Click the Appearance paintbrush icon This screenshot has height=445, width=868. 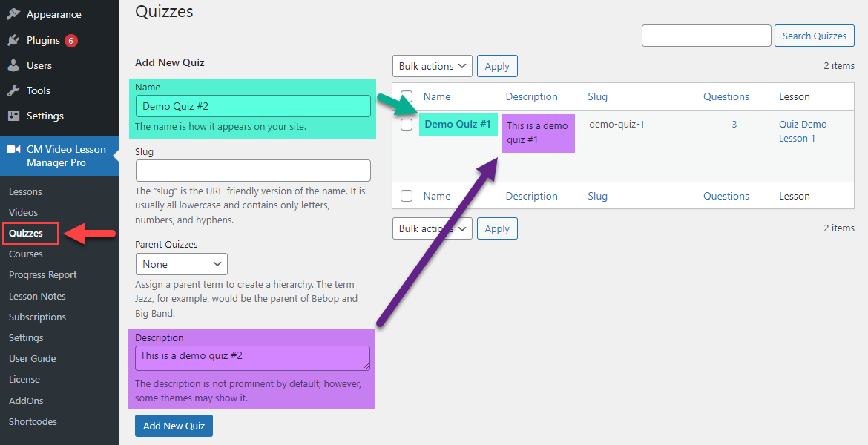pyautogui.click(x=13, y=14)
